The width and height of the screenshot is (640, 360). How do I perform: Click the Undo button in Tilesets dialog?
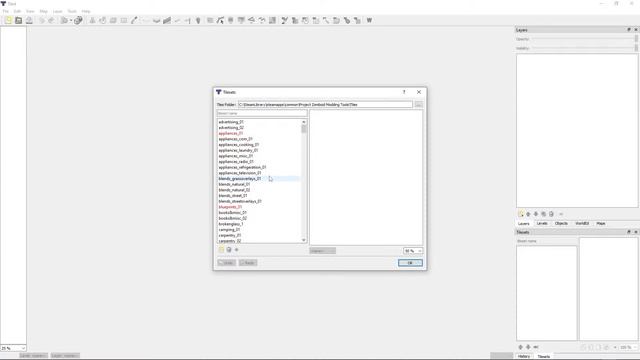(x=227, y=263)
